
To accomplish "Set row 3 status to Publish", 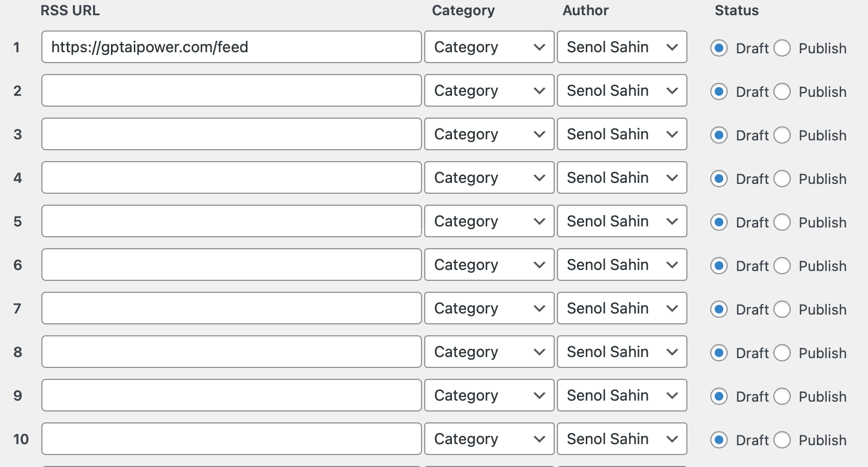I will click(782, 135).
